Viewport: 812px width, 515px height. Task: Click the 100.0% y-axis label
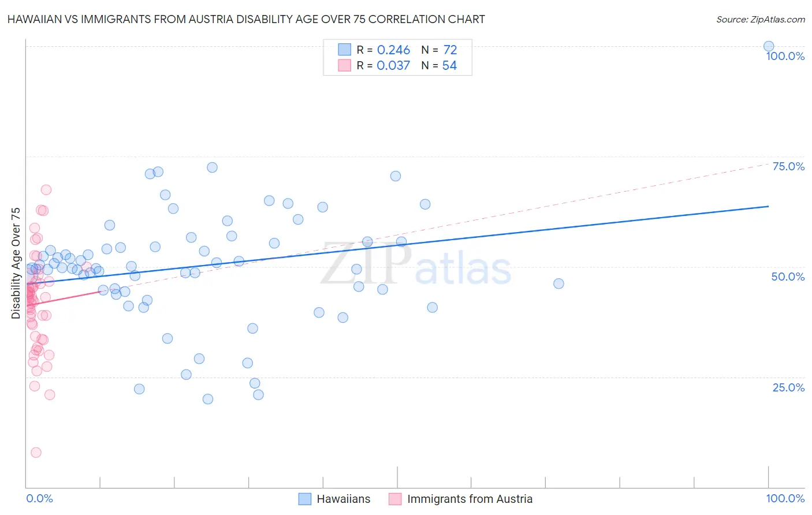point(785,56)
